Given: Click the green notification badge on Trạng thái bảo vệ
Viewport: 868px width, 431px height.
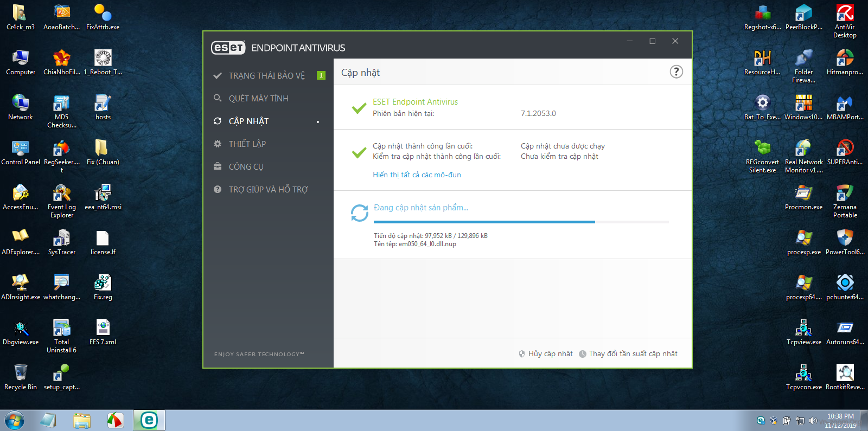Looking at the screenshot, I should 321,75.
